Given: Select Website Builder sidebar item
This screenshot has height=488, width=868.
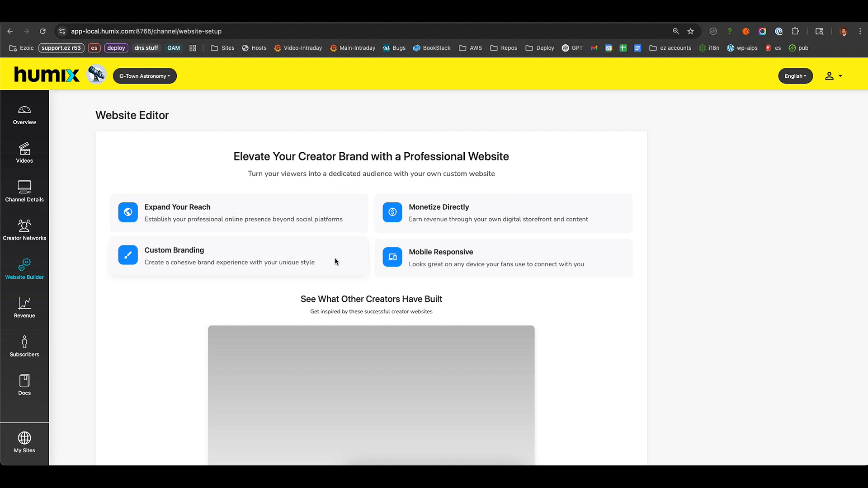Looking at the screenshot, I should (x=24, y=269).
